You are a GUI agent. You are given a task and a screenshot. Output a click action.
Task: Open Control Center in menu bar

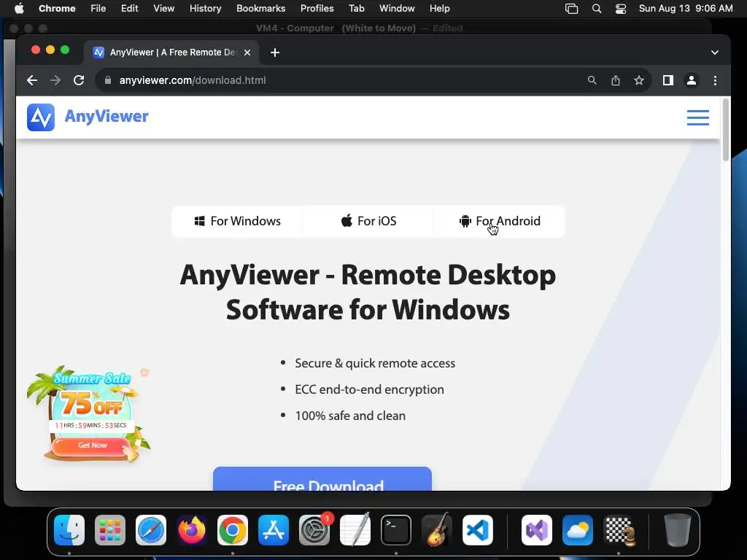621,9
